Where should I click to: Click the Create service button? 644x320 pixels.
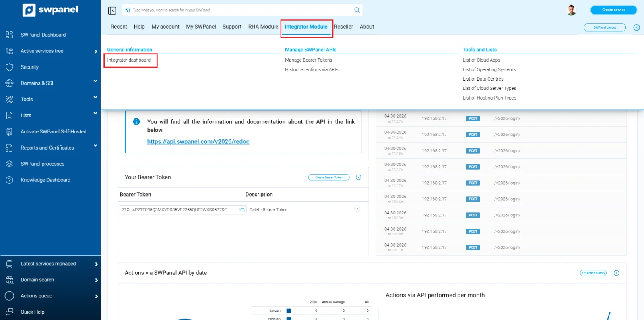[x=614, y=10]
